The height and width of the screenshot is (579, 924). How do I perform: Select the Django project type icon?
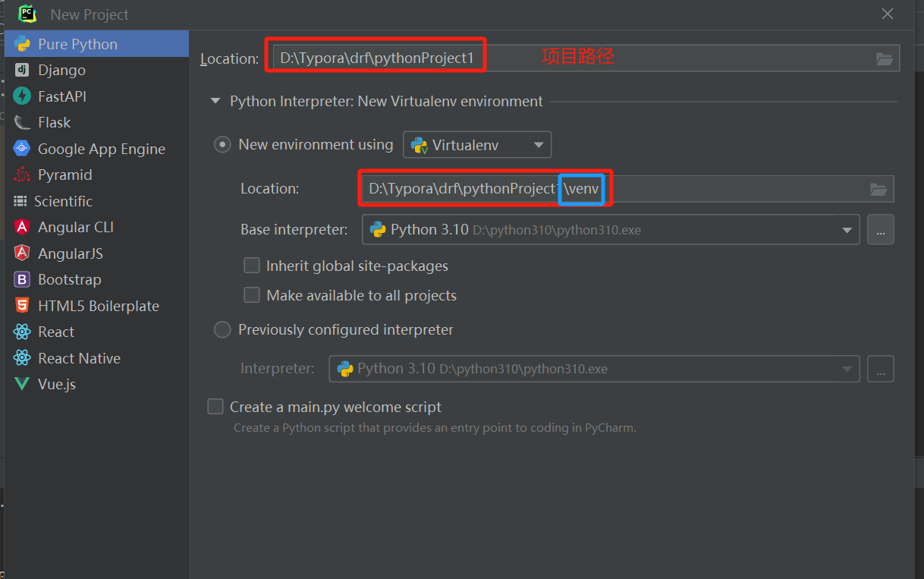point(22,70)
